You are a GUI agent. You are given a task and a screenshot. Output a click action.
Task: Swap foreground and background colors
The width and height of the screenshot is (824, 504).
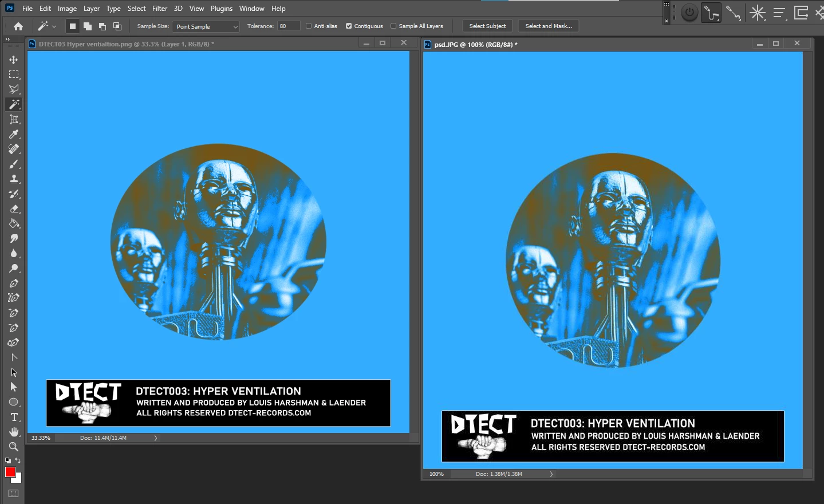tap(18, 460)
